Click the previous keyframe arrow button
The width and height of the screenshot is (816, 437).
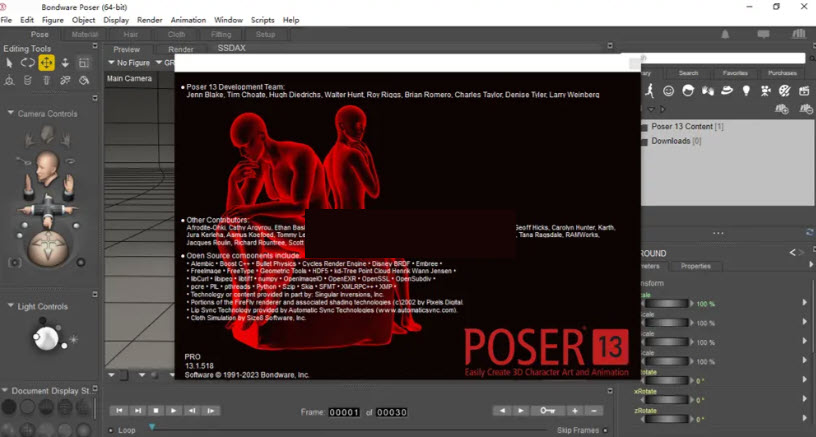click(x=502, y=410)
